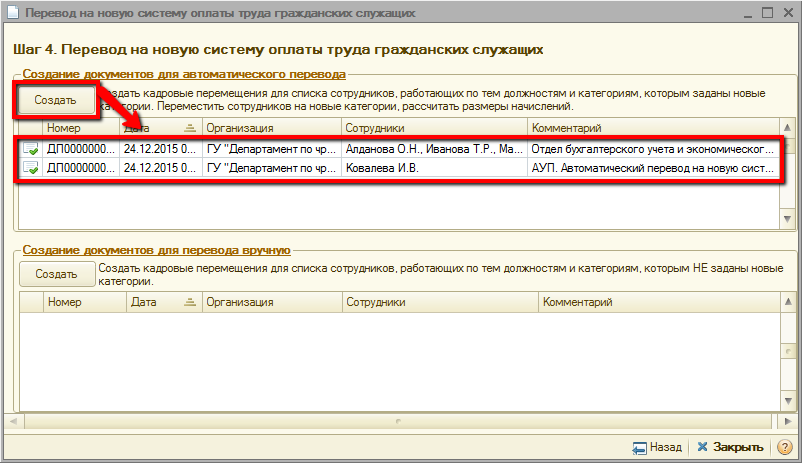Select the comment cell starting with Отдел бухгалтерского учета
The height and width of the screenshot is (463, 802).
point(652,149)
